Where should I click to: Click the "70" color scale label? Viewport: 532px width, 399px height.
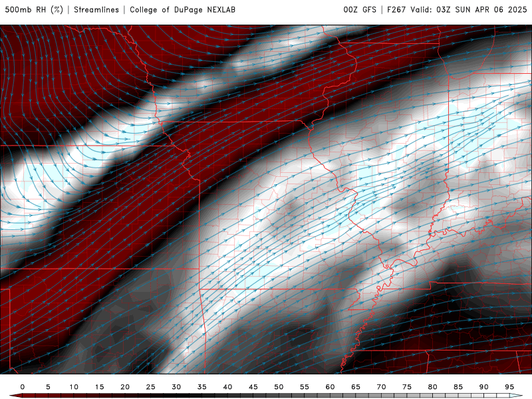[381, 387]
